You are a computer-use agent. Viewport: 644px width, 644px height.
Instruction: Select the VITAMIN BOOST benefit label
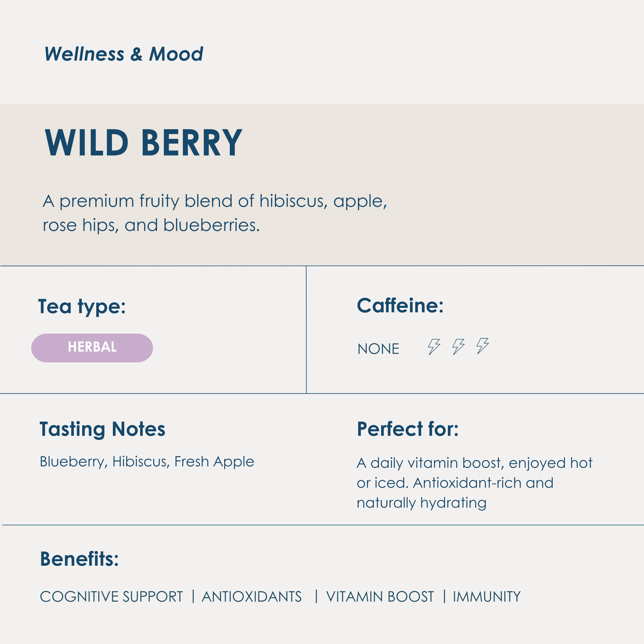click(380, 597)
